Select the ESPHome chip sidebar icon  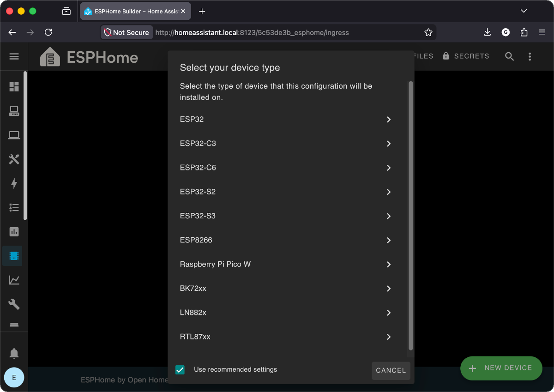click(x=14, y=256)
